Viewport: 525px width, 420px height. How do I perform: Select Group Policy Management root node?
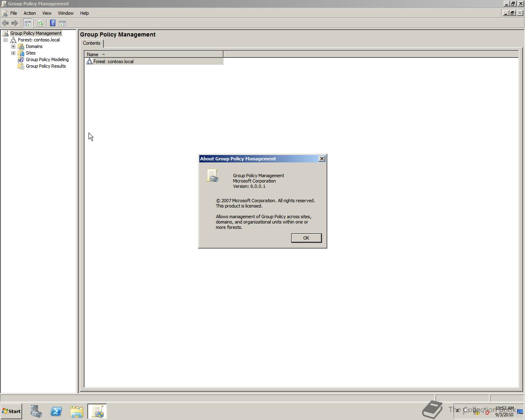36,33
